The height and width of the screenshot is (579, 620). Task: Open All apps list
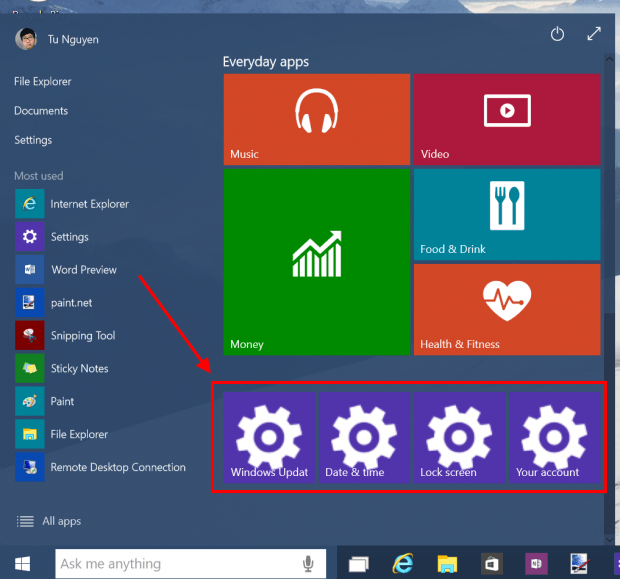[49, 521]
